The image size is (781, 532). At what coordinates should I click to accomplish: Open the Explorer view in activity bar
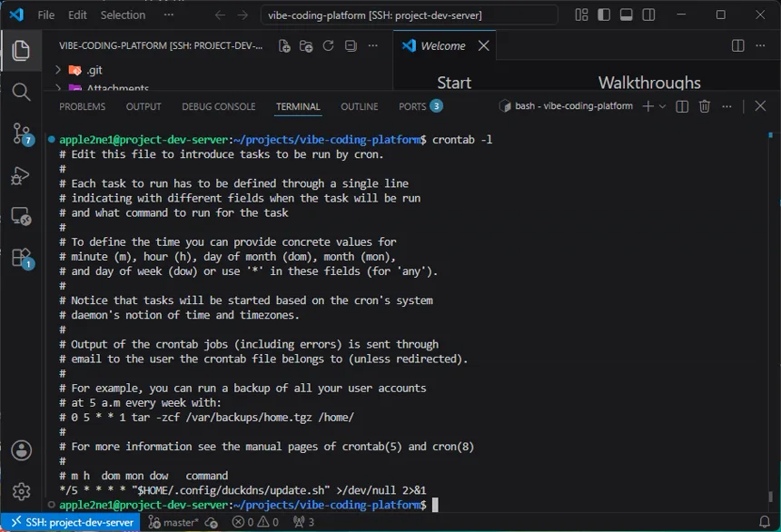coord(21,51)
